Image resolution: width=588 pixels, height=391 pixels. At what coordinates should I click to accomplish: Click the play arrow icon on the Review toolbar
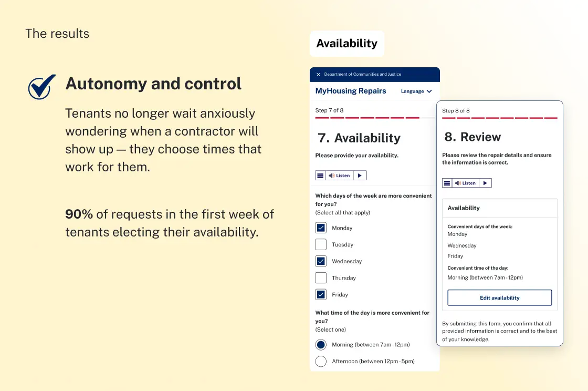(x=485, y=182)
